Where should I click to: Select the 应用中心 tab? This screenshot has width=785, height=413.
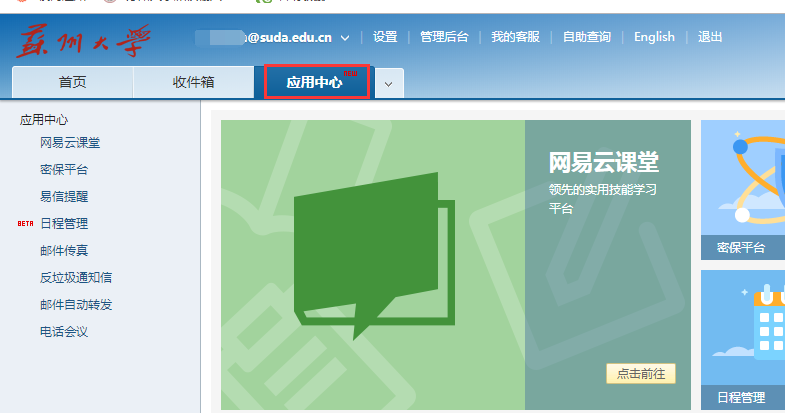pyautogui.click(x=316, y=83)
